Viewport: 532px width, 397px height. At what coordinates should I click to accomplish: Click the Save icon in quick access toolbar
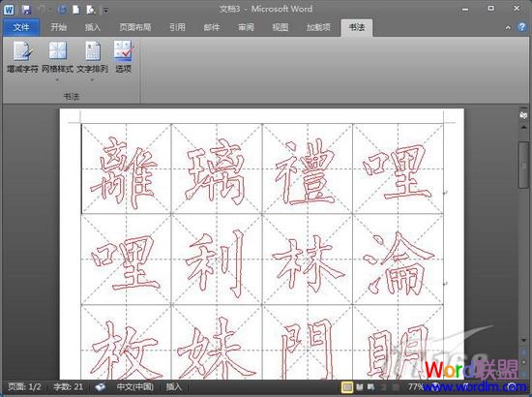point(26,10)
